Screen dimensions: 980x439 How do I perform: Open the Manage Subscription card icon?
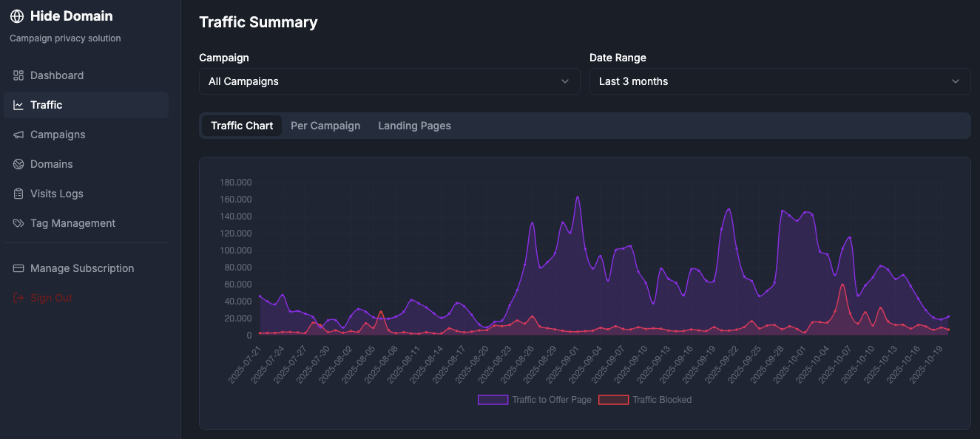tap(17, 268)
